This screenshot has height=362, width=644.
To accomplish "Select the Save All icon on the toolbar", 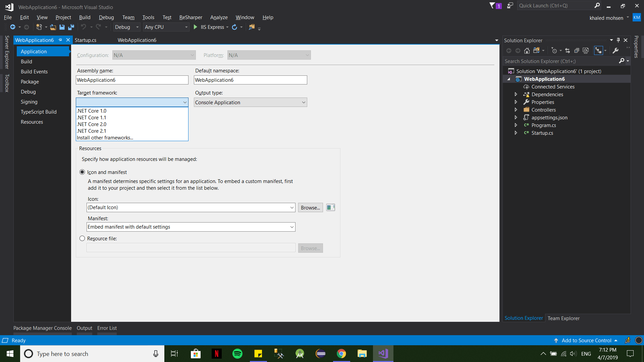I will [71, 27].
